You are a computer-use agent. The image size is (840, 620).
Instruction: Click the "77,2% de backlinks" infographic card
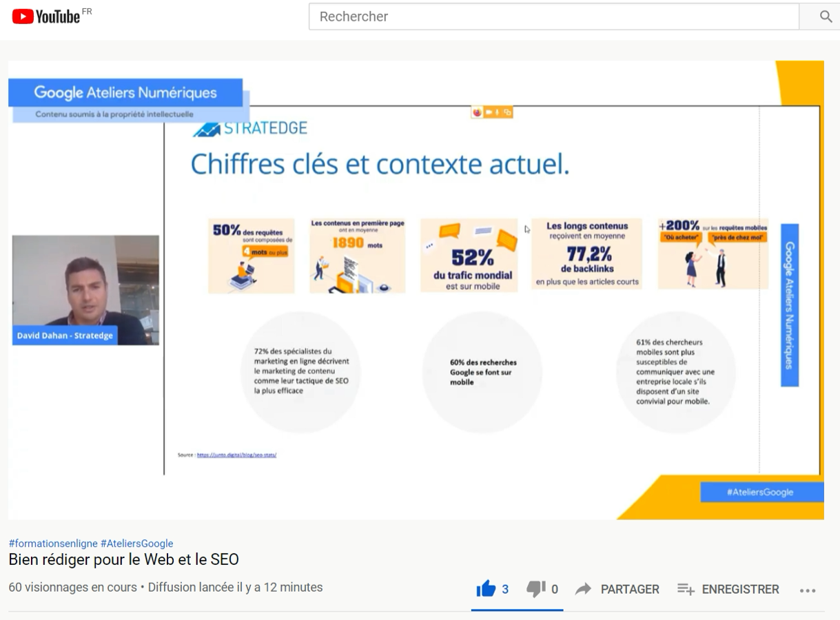coord(586,254)
